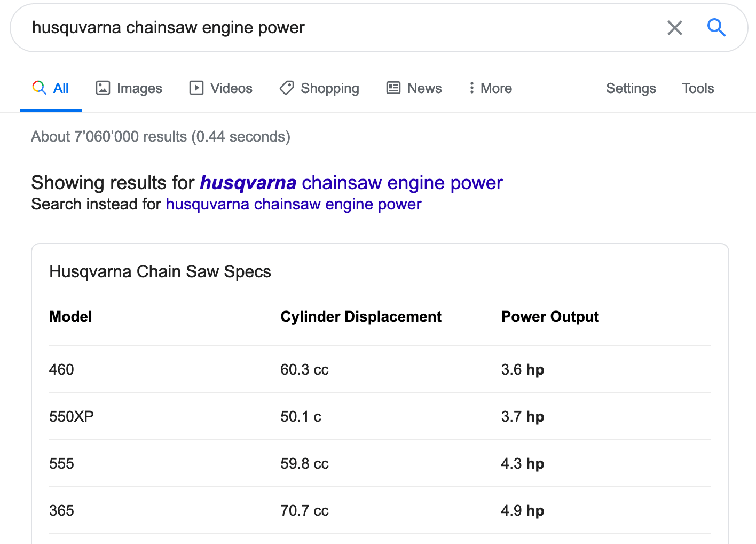Click inside the search input field
Viewport: 756px width, 544px height.
(x=214, y=27)
